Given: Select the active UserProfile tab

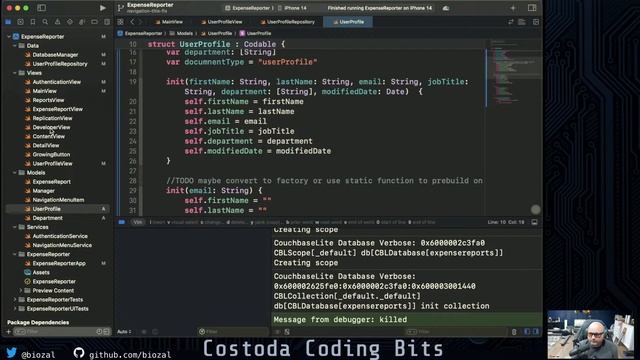Looking at the screenshot, I should pos(348,22).
